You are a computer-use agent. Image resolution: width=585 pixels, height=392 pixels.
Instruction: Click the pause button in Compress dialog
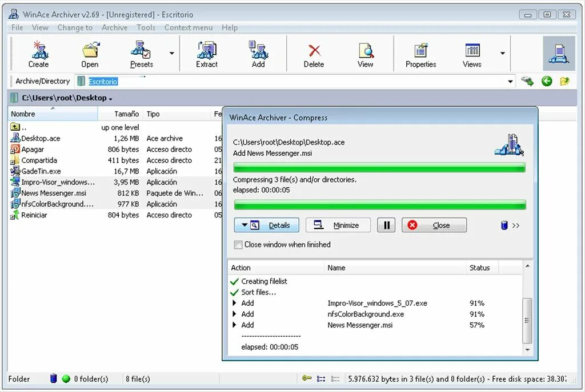(x=386, y=225)
